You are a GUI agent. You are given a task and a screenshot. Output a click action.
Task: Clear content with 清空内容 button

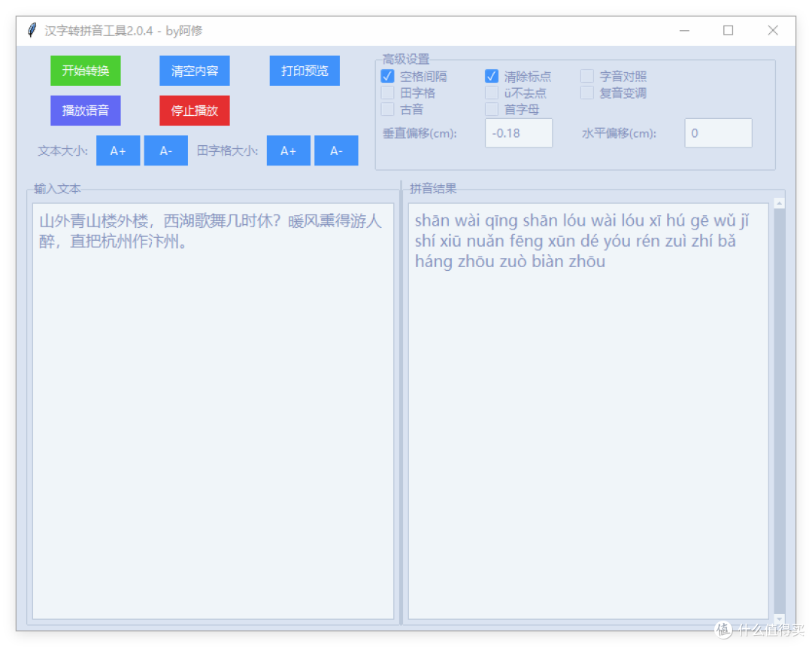[195, 71]
